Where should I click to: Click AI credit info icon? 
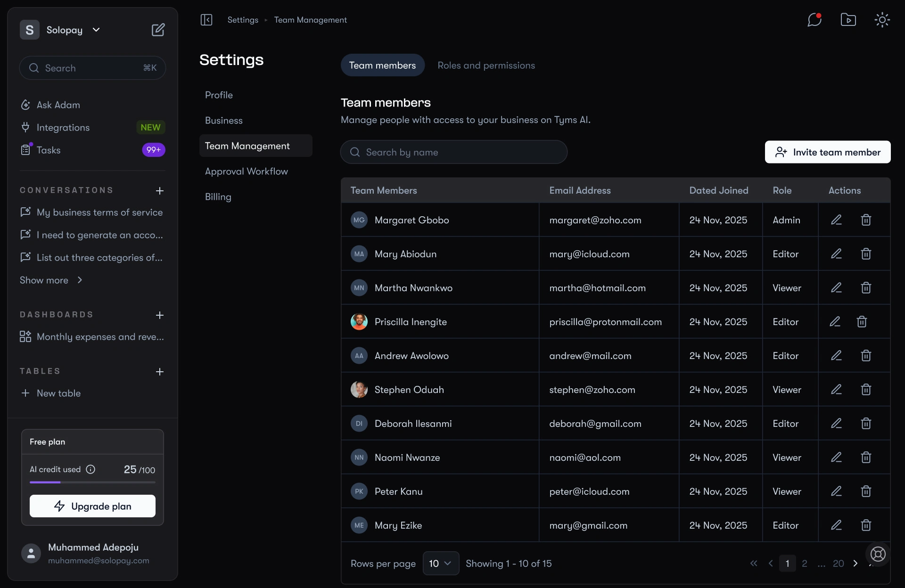pyautogui.click(x=90, y=469)
